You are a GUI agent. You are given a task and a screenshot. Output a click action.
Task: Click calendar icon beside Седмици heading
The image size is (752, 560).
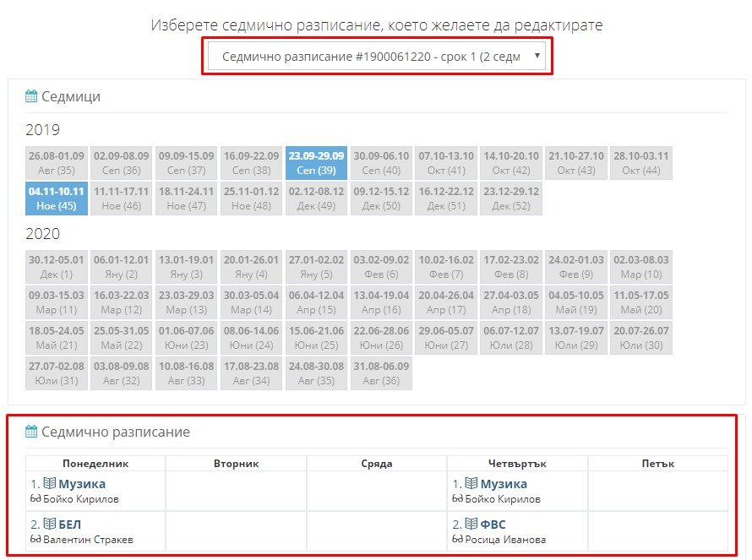(x=31, y=96)
